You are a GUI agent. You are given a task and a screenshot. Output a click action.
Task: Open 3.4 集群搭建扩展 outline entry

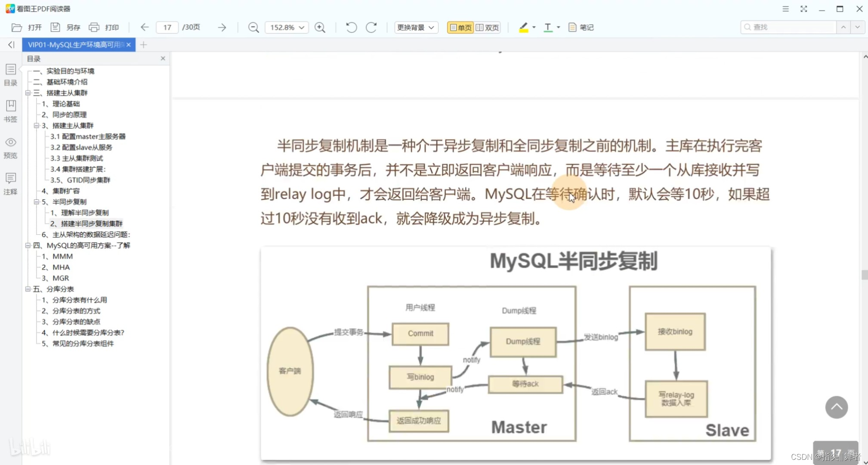pos(78,169)
